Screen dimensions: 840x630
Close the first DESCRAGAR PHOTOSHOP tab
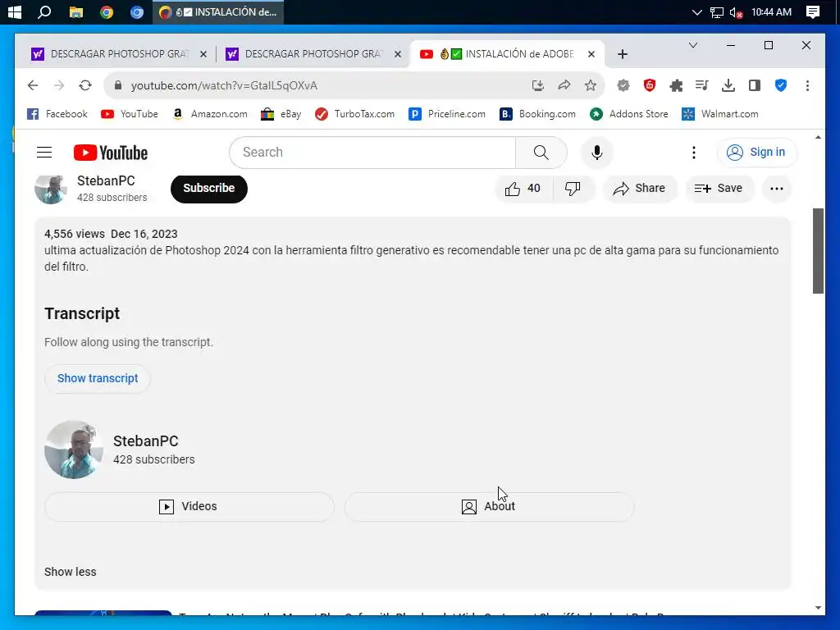tap(203, 54)
